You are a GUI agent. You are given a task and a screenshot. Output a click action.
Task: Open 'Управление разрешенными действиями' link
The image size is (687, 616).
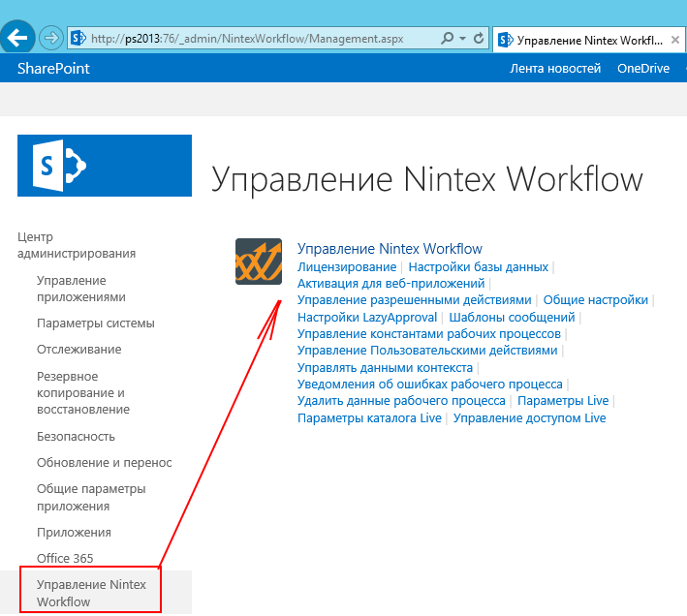[414, 300]
